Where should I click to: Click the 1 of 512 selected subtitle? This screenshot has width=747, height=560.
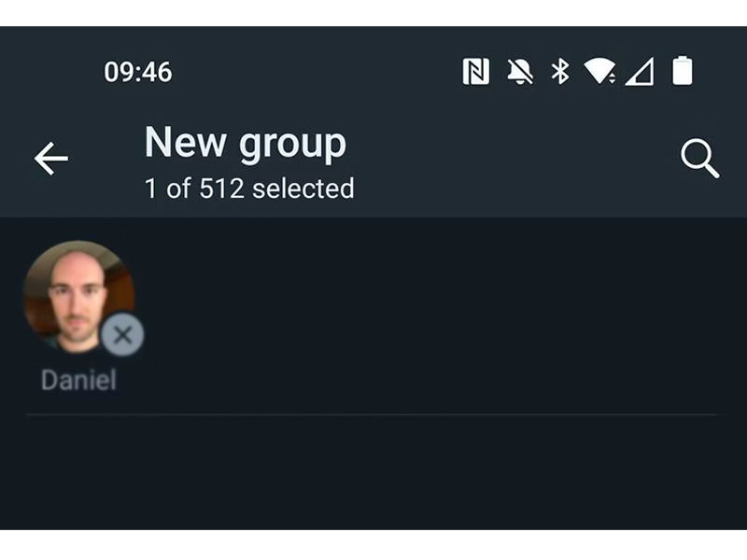click(249, 189)
